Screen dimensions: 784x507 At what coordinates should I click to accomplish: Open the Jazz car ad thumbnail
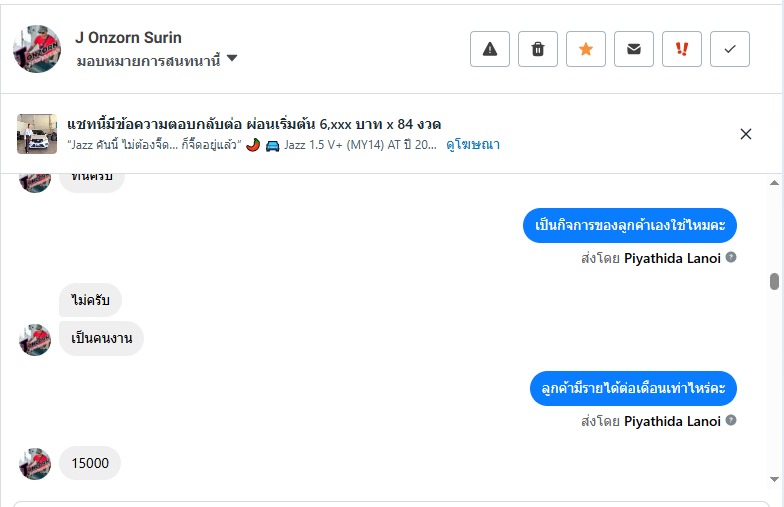[37, 134]
